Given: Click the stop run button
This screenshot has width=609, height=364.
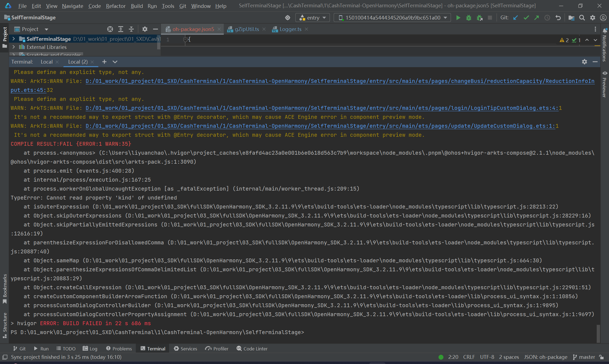Looking at the screenshot, I should click(x=490, y=18).
